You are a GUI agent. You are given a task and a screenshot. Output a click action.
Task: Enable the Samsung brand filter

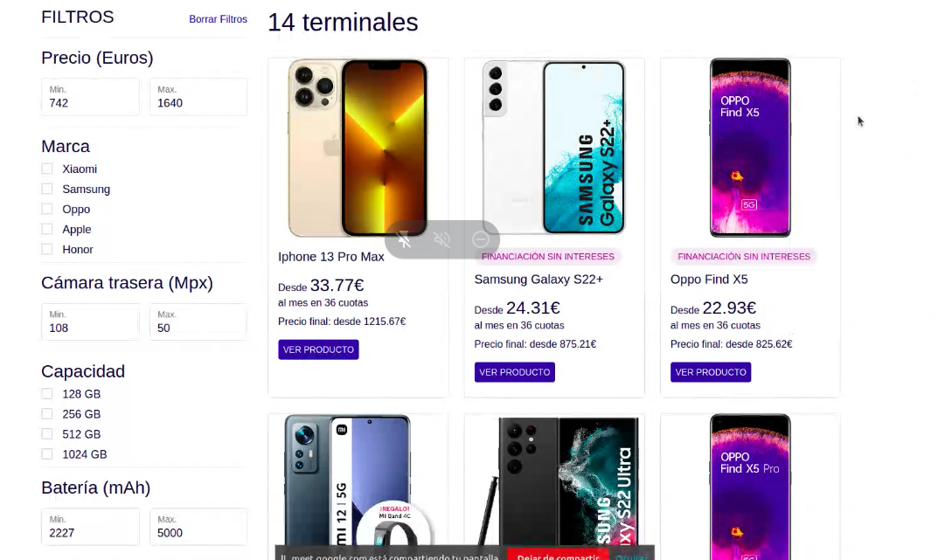coord(46,189)
